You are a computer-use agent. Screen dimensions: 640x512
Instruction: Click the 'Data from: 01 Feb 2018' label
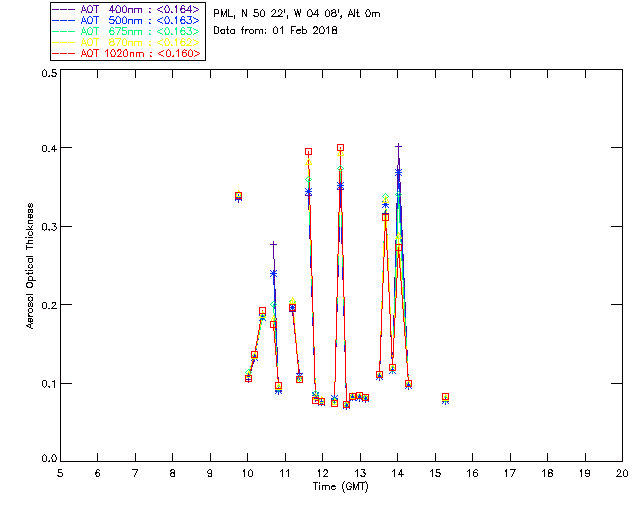click(276, 31)
